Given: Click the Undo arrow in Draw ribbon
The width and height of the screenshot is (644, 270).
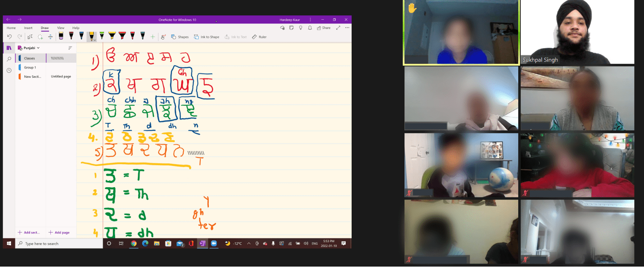Looking at the screenshot, I should pos(9,37).
